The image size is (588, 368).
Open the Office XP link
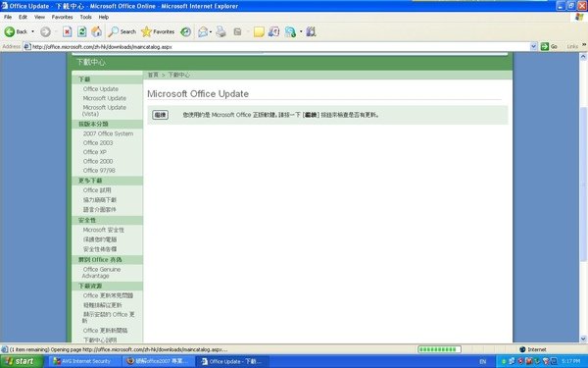coord(94,152)
